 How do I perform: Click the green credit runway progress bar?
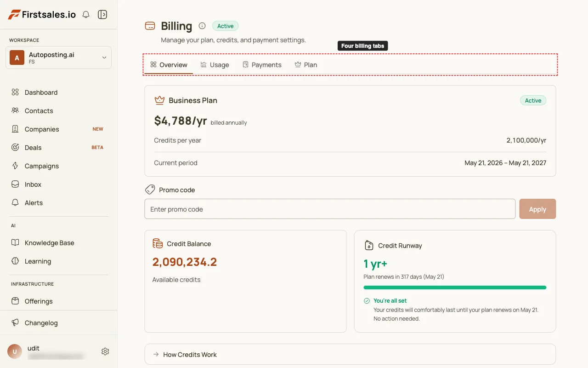point(455,287)
